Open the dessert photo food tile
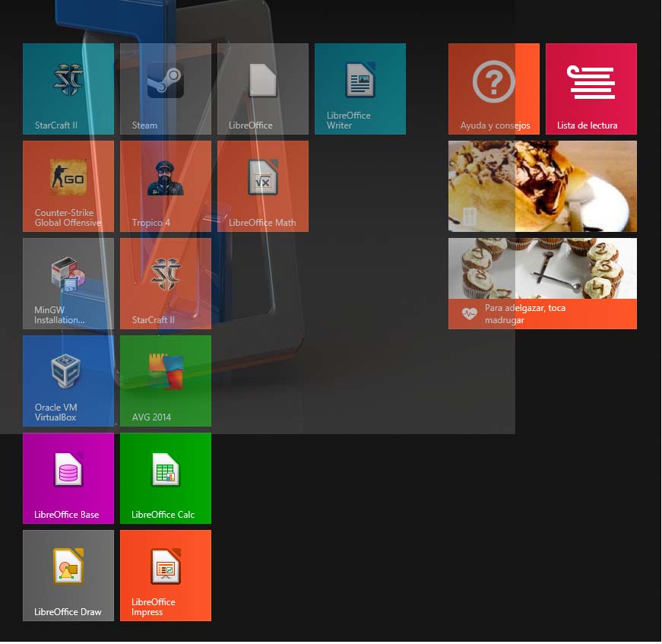662x644 pixels. coord(543,186)
